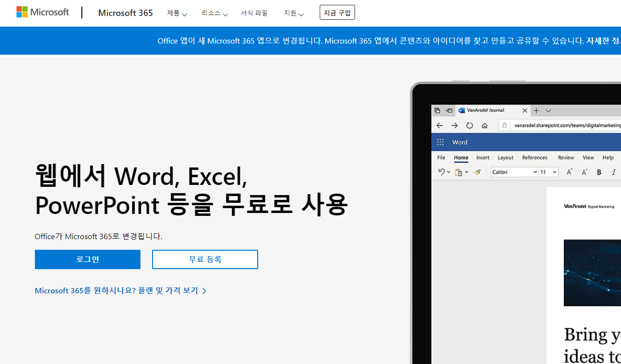Open 플랜 및 가격 보기 link
621x364 pixels.
tap(121, 290)
